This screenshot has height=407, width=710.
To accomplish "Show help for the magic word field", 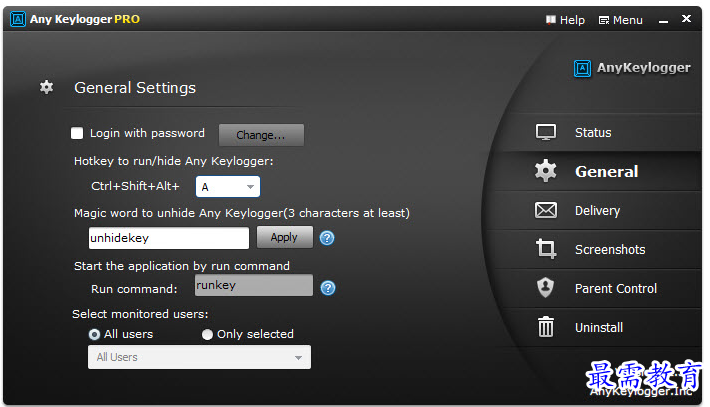I will [x=326, y=238].
